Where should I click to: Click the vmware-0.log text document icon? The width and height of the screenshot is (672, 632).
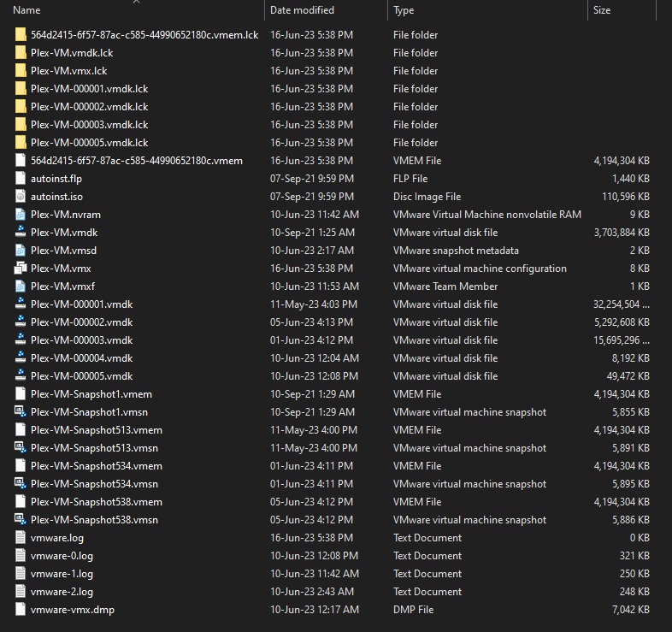point(21,556)
